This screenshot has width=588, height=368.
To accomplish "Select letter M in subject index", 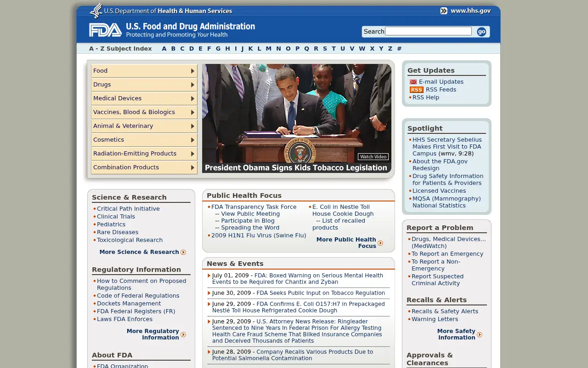I will point(268,49).
